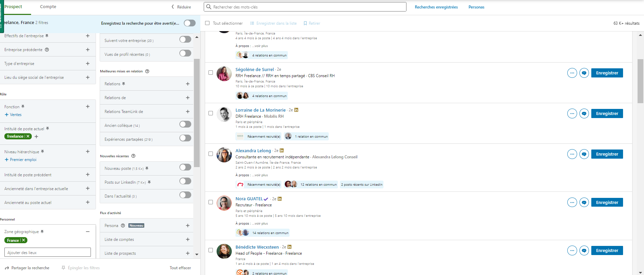Message Bénédicte Wecxsteen via chat icon

coord(584,251)
